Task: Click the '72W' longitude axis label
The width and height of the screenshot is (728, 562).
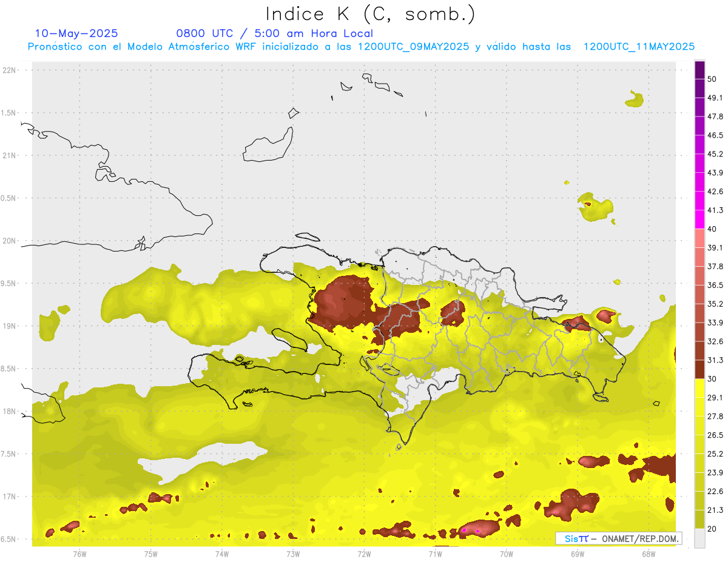Action: (364, 554)
